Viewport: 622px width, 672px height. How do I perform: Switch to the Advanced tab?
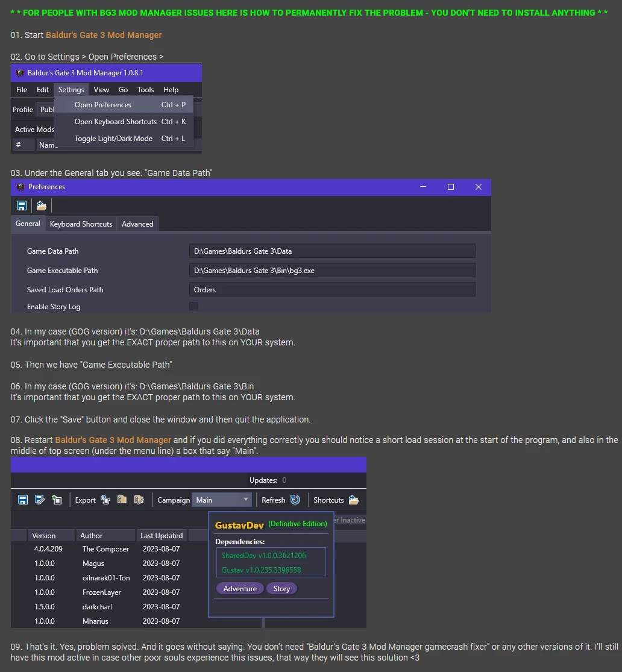coord(137,224)
